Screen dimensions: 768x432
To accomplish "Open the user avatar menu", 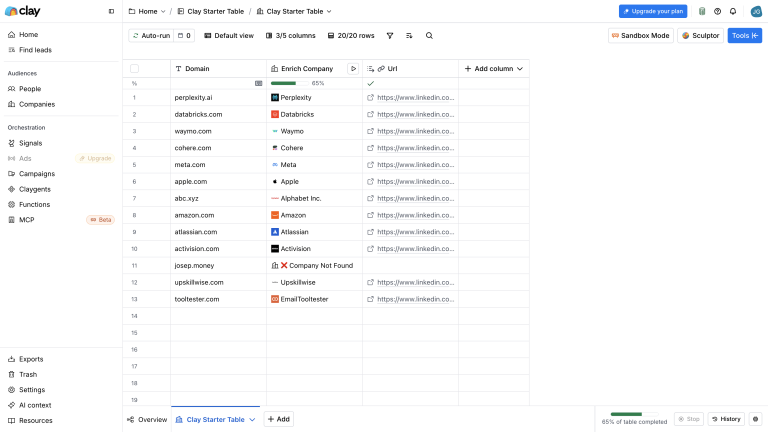I will pyautogui.click(x=756, y=11).
